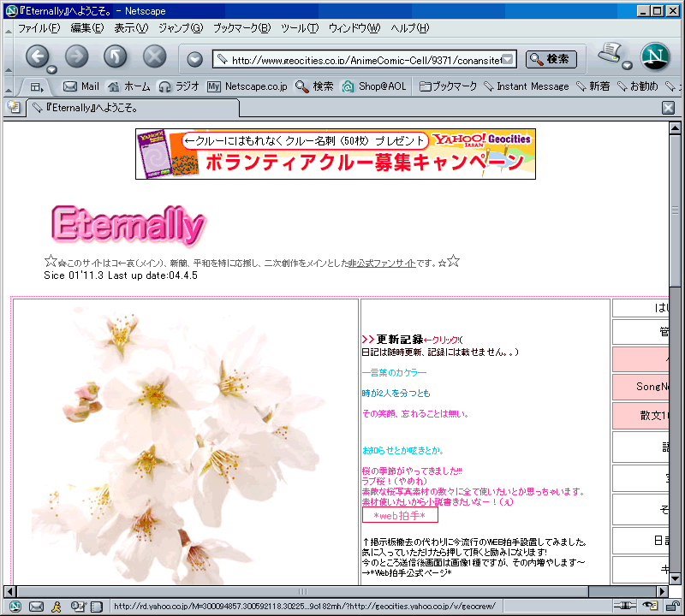Viewport: 685px width, 616px height.
Task: Open お勧め bookmark on personal toolbar
Action: point(638,86)
